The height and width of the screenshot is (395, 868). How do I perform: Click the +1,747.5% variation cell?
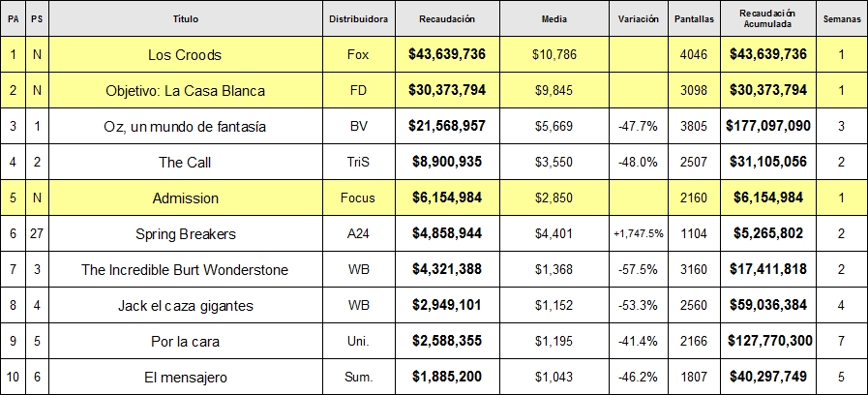coord(637,234)
